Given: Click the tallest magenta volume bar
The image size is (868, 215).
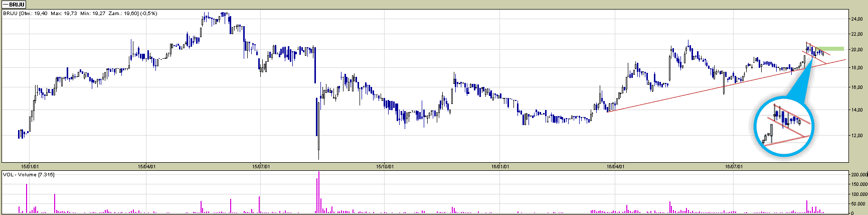Looking at the screenshot, I should click(x=318, y=192).
